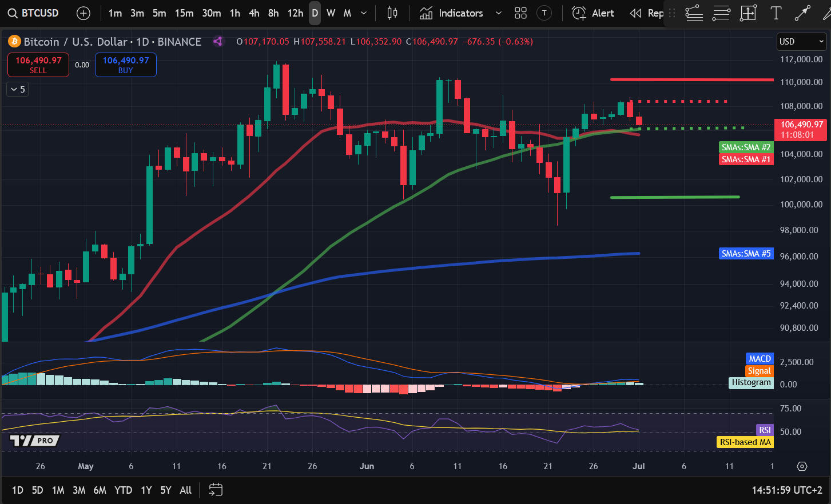The width and height of the screenshot is (831, 504).
Task: Click the SMAs:SMA #2 green price label
Action: (x=746, y=147)
